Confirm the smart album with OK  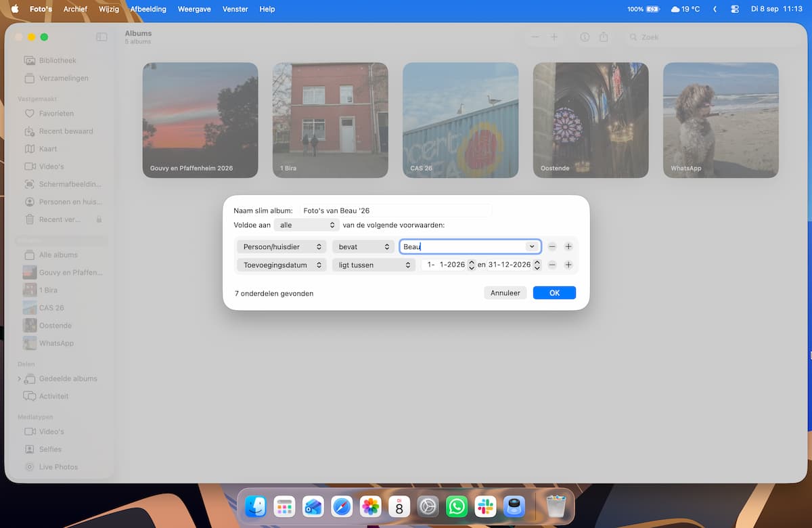point(554,293)
